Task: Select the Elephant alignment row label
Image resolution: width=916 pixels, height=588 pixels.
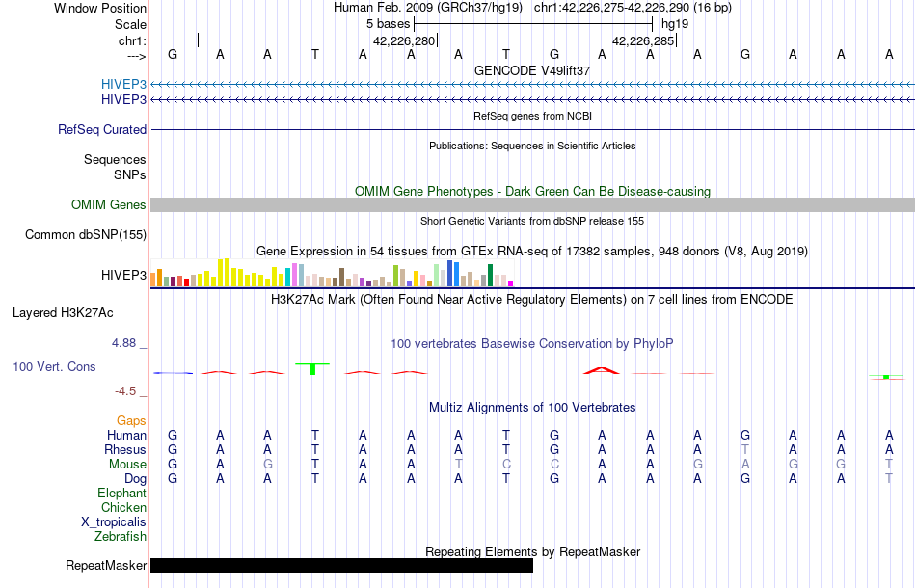Action: [122, 494]
